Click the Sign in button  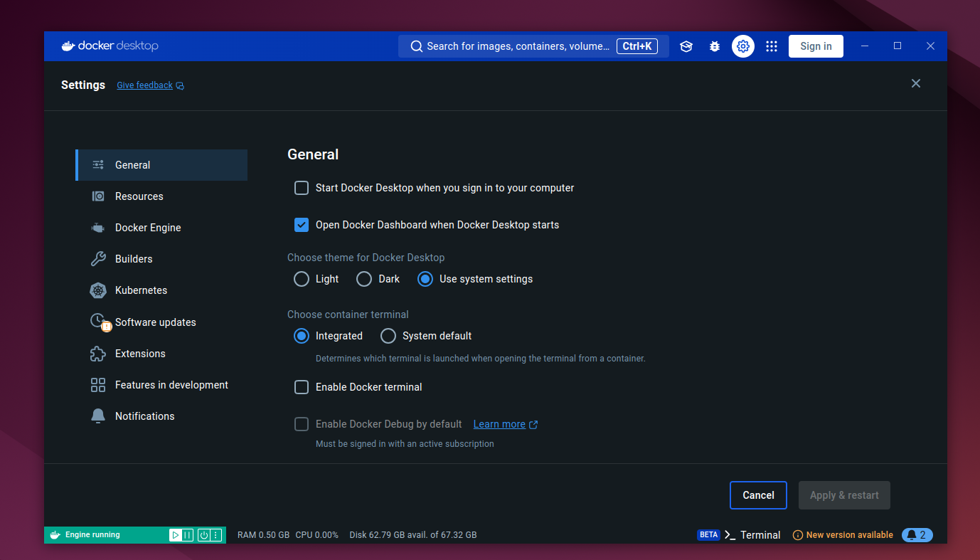click(816, 46)
